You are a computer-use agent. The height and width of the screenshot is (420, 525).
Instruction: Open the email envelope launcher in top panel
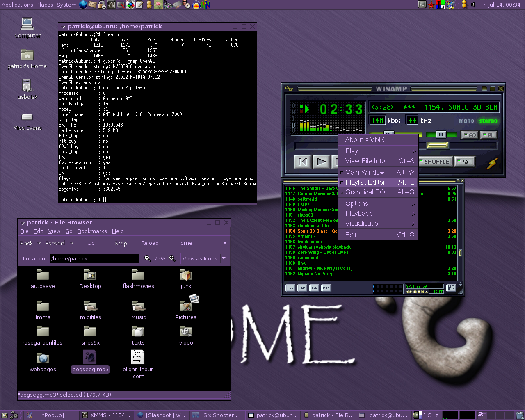pos(92,5)
